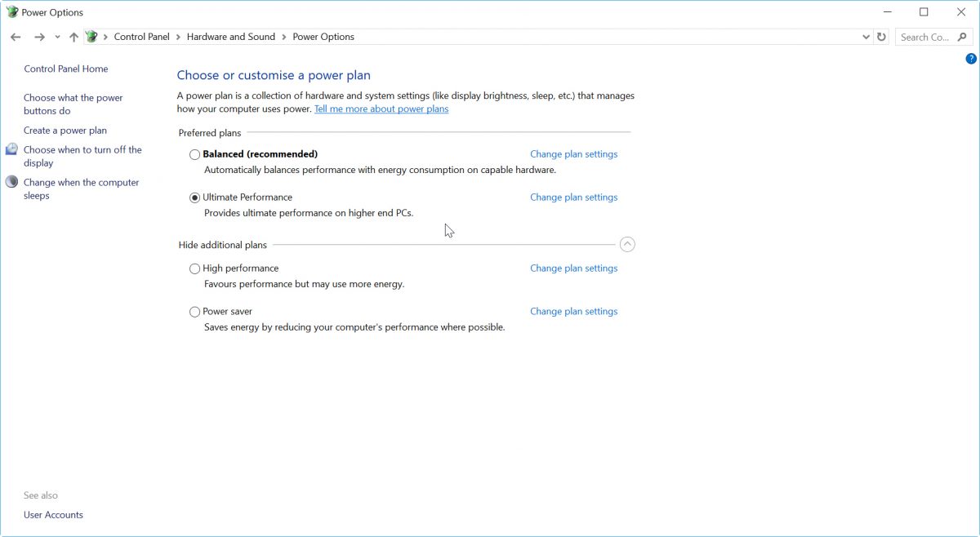
Task: Change plan settings for Ultimate Performance
Action: 573,197
